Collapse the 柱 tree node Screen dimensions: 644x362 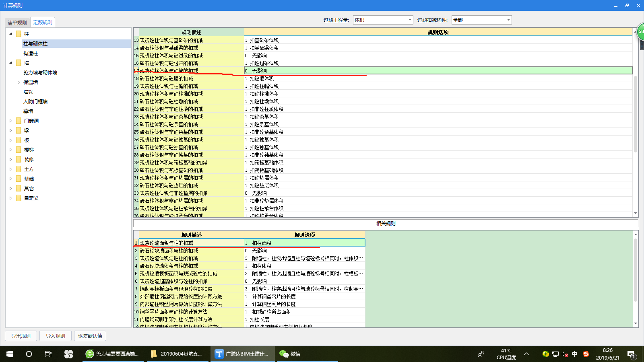10,34
